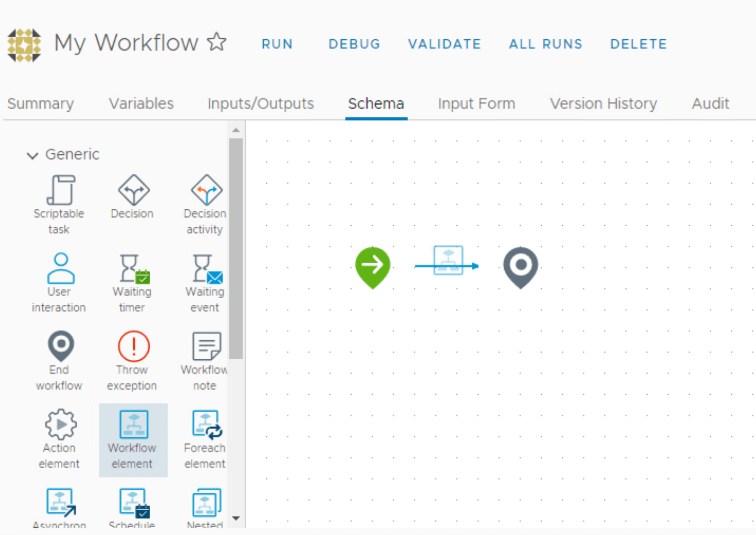Select the Scriptable task element
Viewport: 756px width, 535px height.
[59, 205]
